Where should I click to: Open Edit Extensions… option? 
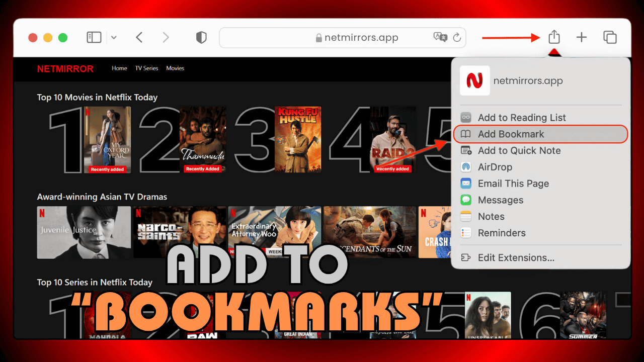(x=541, y=258)
